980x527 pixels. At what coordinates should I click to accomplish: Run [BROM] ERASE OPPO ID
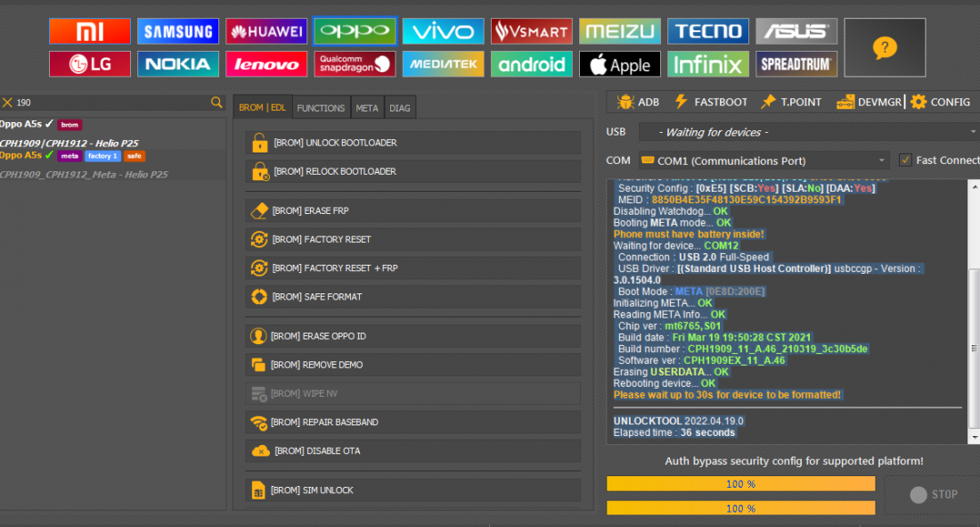point(413,336)
